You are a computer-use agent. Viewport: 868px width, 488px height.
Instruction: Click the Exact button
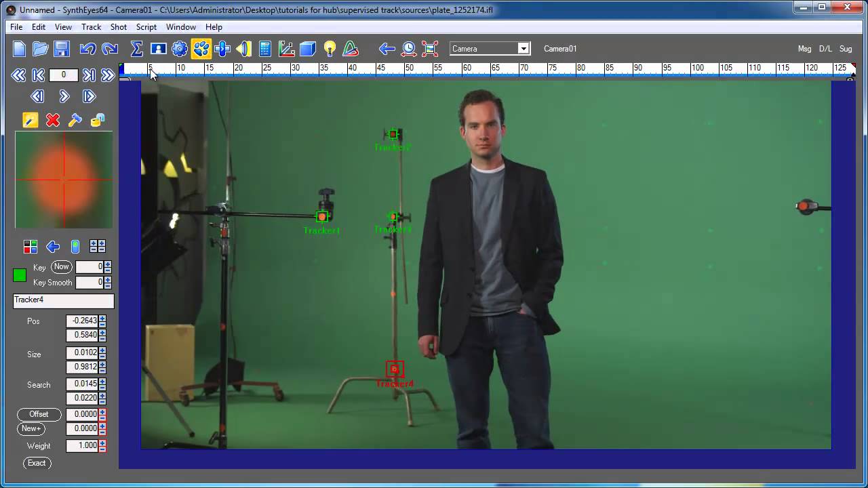37,464
